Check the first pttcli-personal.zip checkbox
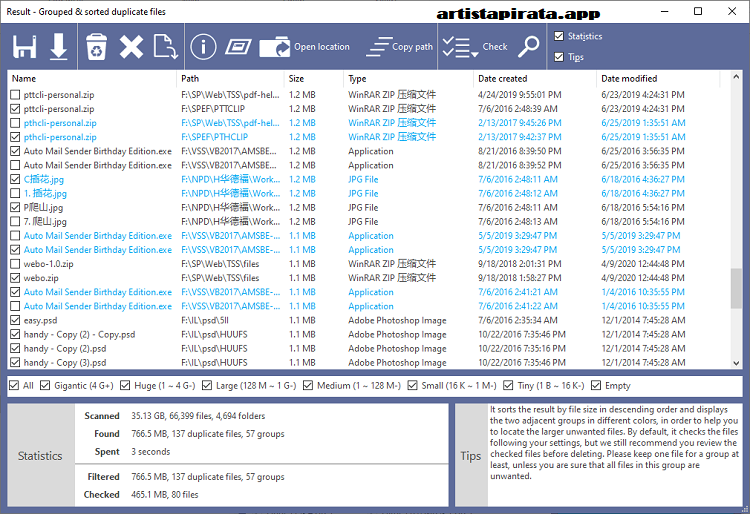Viewport: 750px width, 514px height. pyautogui.click(x=15, y=95)
